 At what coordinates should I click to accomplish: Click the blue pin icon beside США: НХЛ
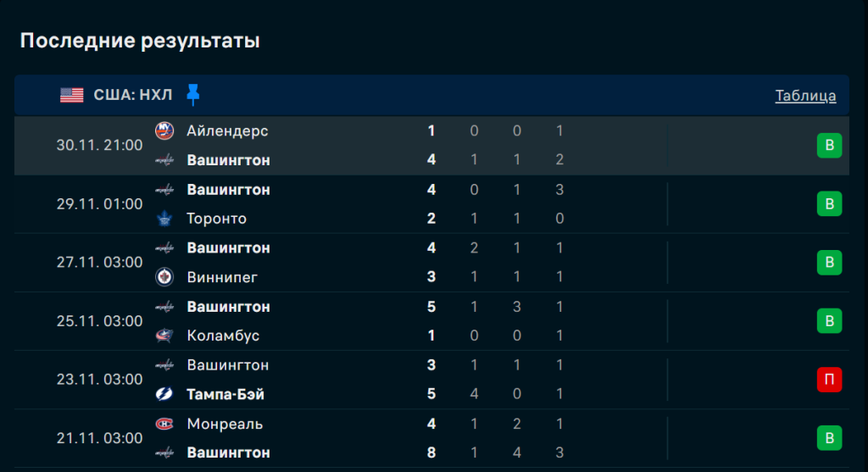coord(193,95)
